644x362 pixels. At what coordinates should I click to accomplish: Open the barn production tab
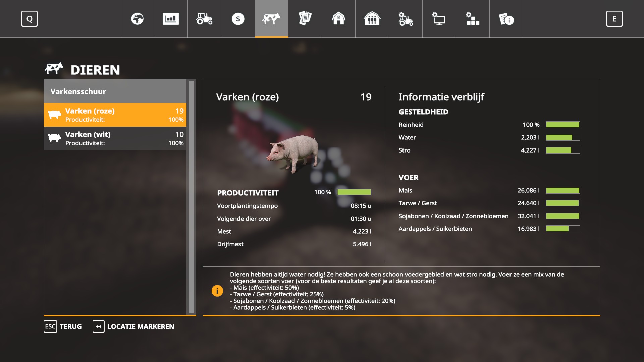click(338, 19)
